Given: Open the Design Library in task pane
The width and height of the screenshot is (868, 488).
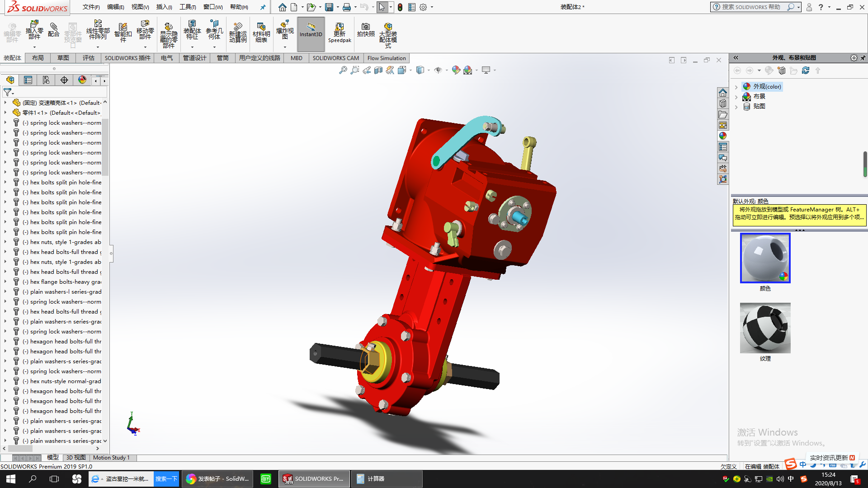Looking at the screenshot, I should pos(723,103).
